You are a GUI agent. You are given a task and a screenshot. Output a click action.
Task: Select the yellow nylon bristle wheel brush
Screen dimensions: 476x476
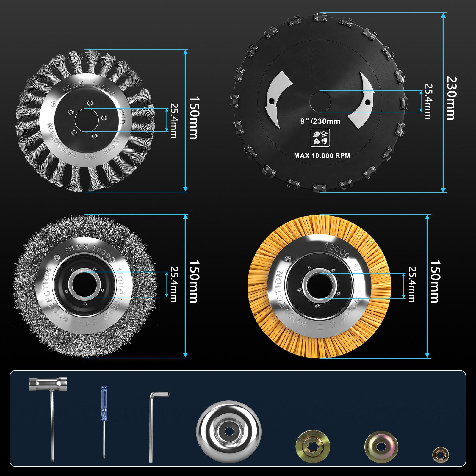tap(319, 286)
